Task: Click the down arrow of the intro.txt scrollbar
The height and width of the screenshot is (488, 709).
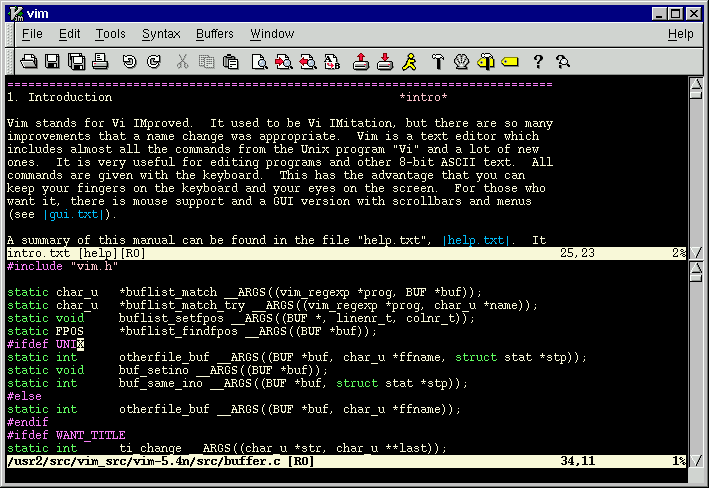Action: (x=696, y=253)
